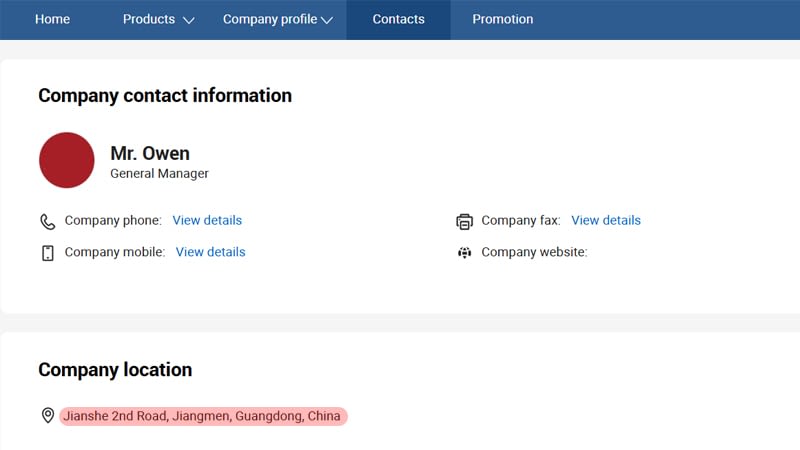800x450 pixels.
Task: Click the Company location heading
Action: point(115,370)
